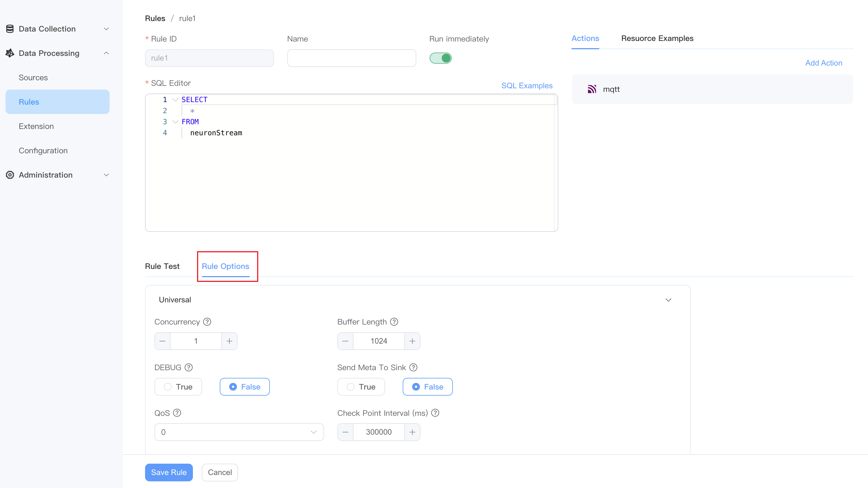Switch to the Rule Test tab
The image size is (868, 488).
click(163, 266)
